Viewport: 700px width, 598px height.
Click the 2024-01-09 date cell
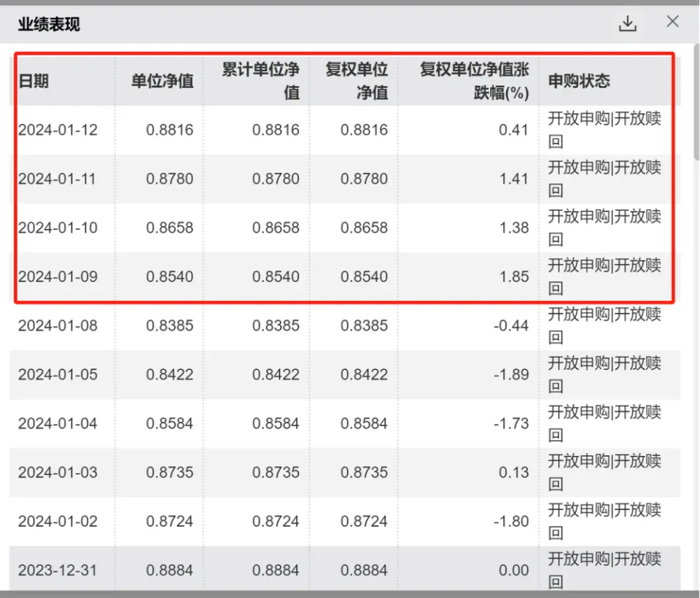click(58, 277)
